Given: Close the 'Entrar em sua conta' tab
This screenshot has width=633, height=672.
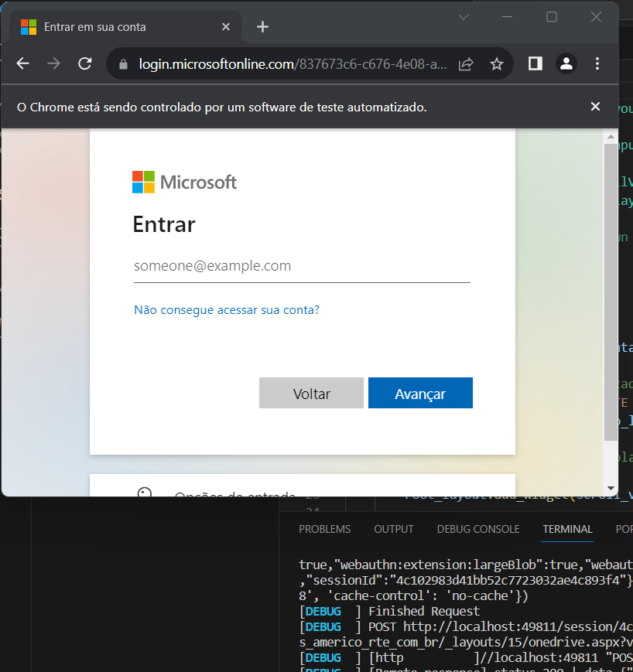Looking at the screenshot, I should pyautogui.click(x=226, y=27).
